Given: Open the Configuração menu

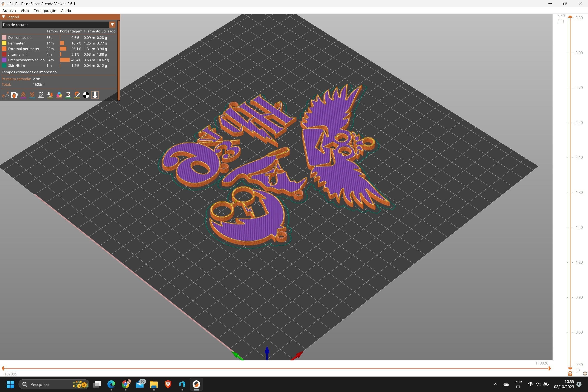Looking at the screenshot, I should click(45, 11).
